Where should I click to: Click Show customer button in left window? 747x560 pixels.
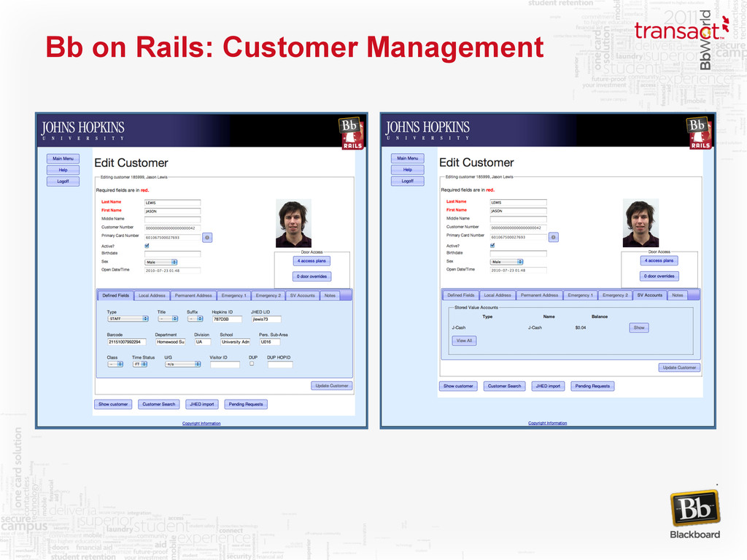[113, 404]
